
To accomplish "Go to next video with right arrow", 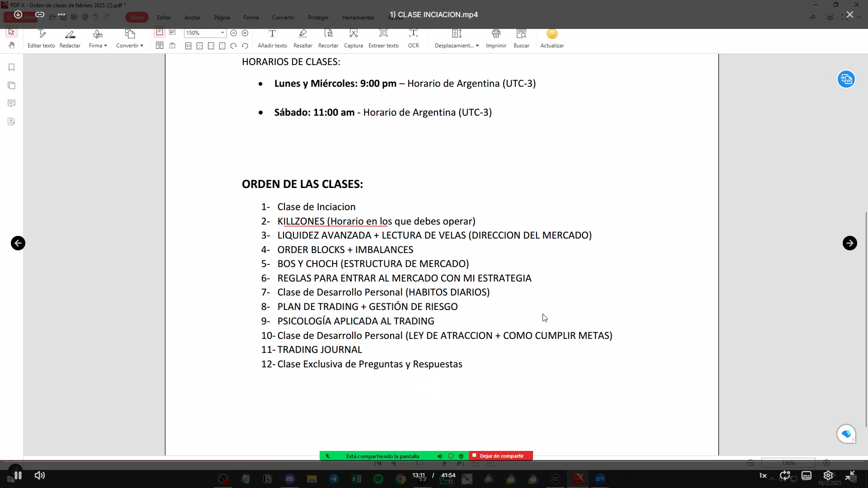I will coord(849,243).
